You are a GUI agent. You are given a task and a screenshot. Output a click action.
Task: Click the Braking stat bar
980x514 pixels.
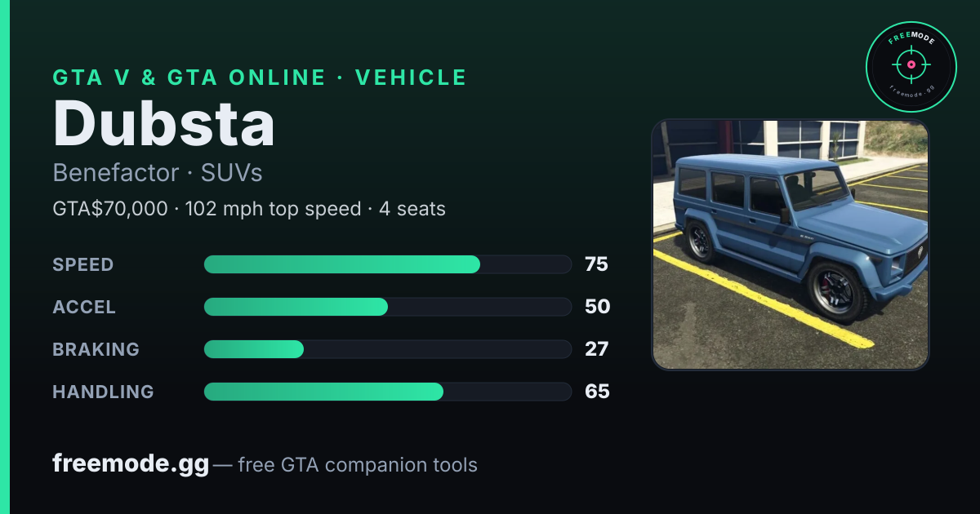pos(387,349)
